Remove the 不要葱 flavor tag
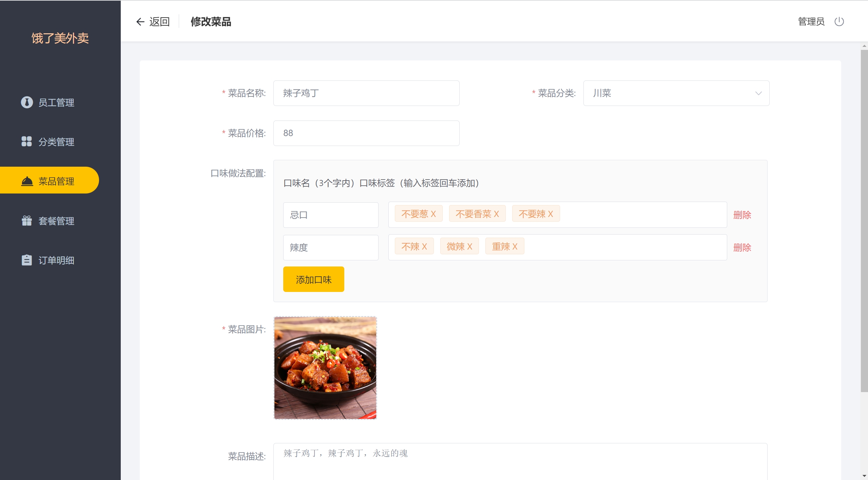Image resolution: width=868 pixels, height=480 pixels. coord(433,214)
